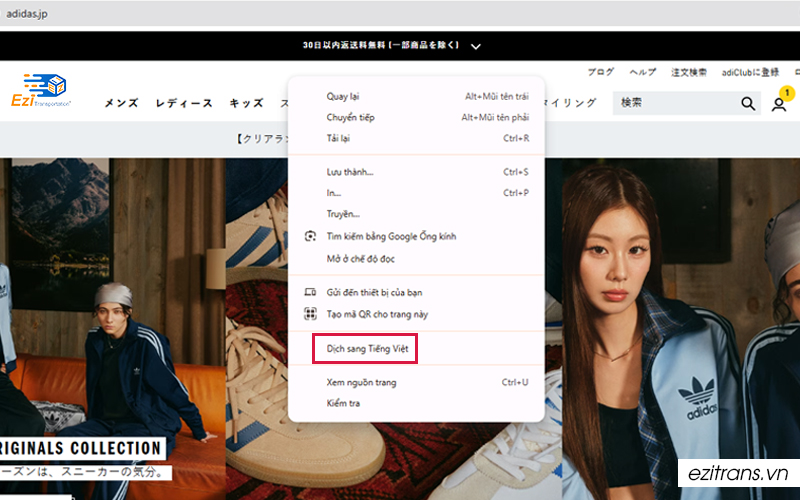Image resolution: width=800 pixels, height=500 pixels.
Task: Open the user account profile icon
Action: coord(779,105)
